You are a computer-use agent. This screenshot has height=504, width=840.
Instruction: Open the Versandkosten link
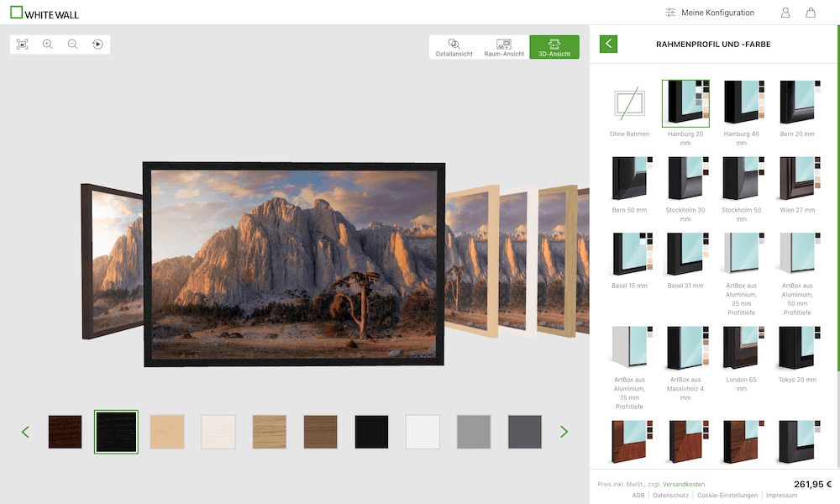684,484
